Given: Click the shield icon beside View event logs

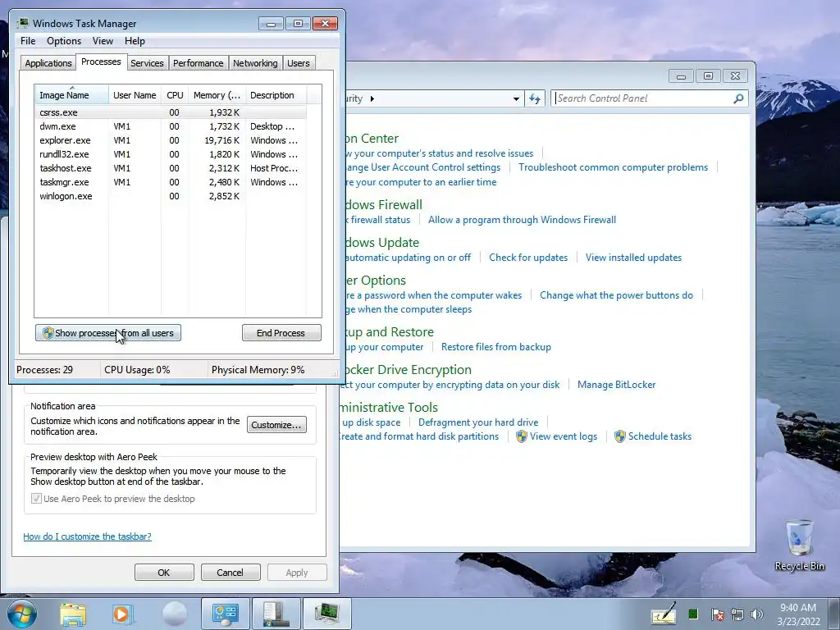Looking at the screenshot, I should pos(521,436).
